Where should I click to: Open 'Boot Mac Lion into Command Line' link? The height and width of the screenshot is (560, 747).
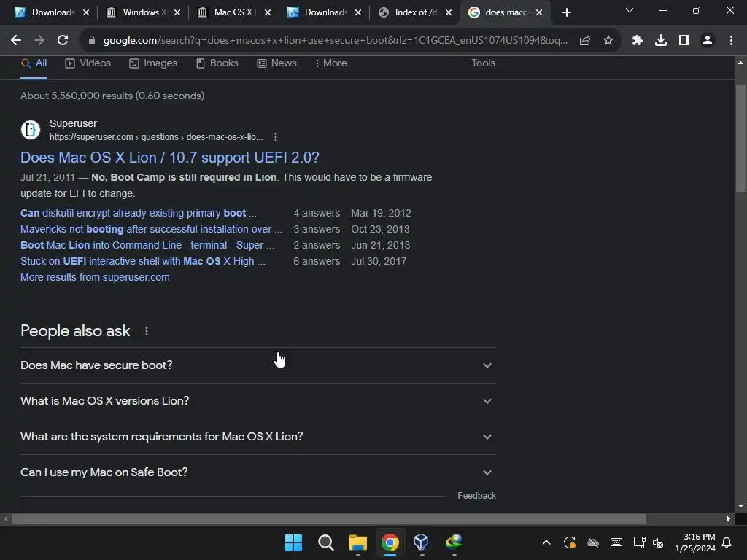click(x=147, y=245)
